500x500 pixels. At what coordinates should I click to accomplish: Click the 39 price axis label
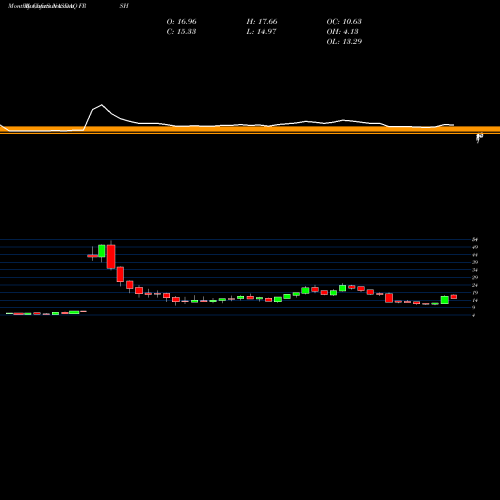[x=475, y=262]
